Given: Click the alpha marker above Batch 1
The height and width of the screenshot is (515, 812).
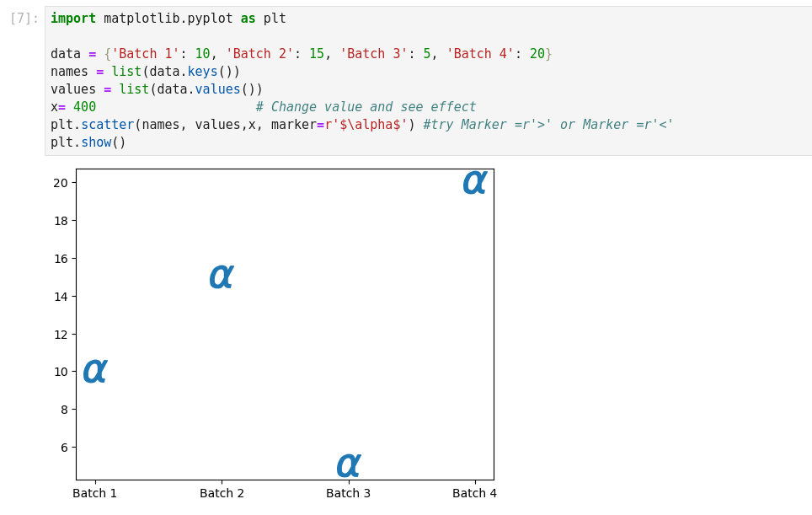Looking at the screenshot, I should coord(95,371).
